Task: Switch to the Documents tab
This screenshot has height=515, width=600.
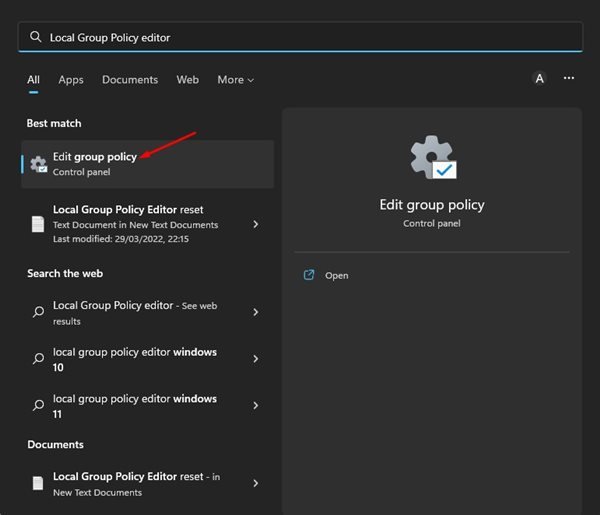Action: 130,80
